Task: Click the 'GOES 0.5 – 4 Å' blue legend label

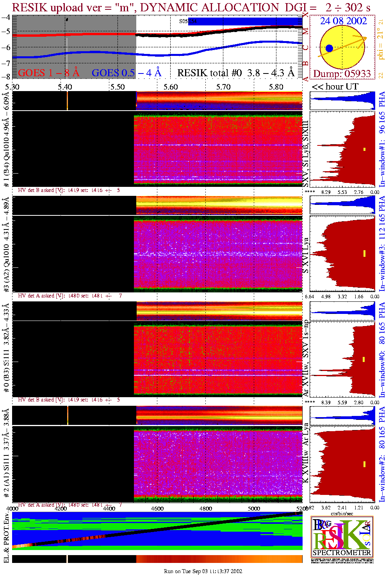Action: pyautogui.click(x=126, y=73)
